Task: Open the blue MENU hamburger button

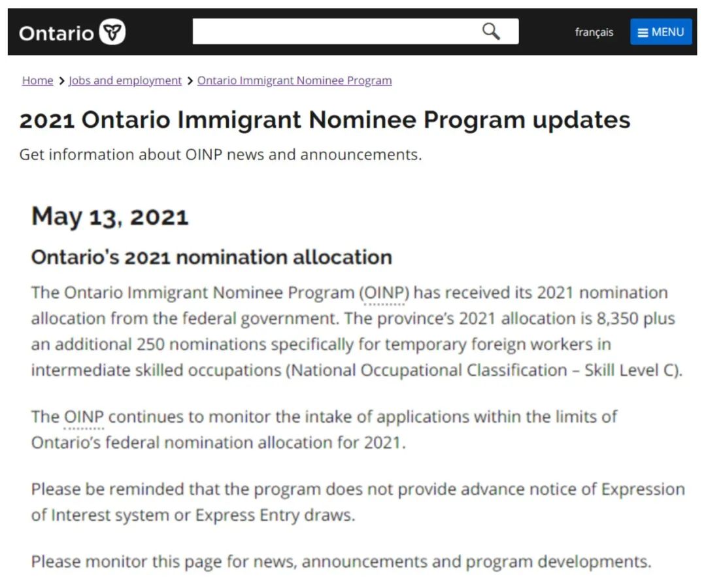Action: coord(660,32)
